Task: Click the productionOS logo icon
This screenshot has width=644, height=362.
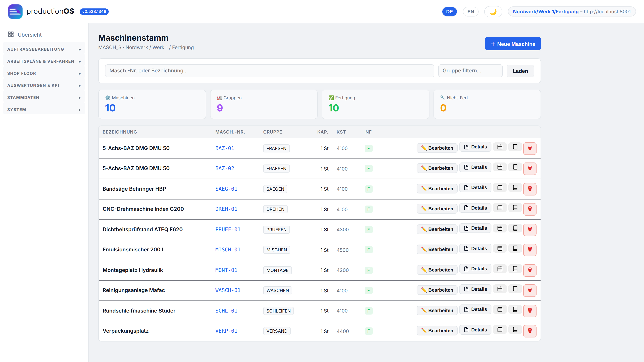Action: [x=15, y=11]
